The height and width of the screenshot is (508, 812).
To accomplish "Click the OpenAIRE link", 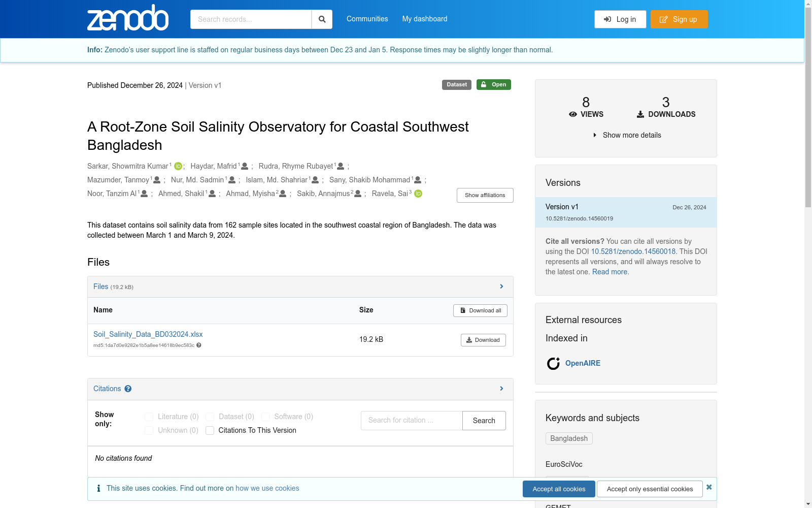I will [583, 363].
